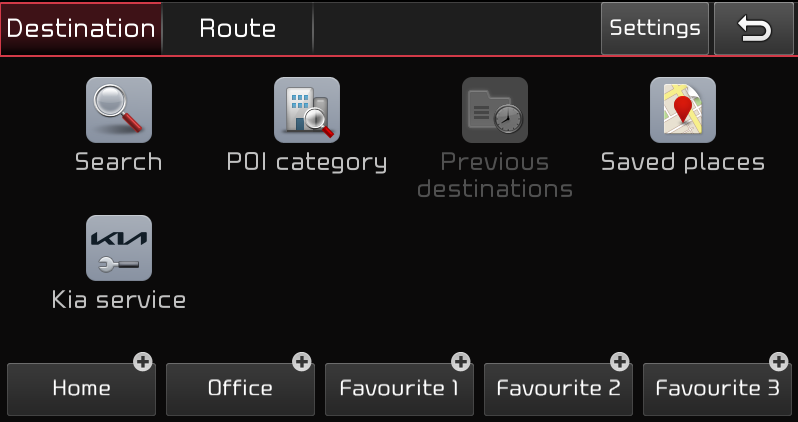Go back using the return arrow
This screenshot has height=422, width=798.
754,29
